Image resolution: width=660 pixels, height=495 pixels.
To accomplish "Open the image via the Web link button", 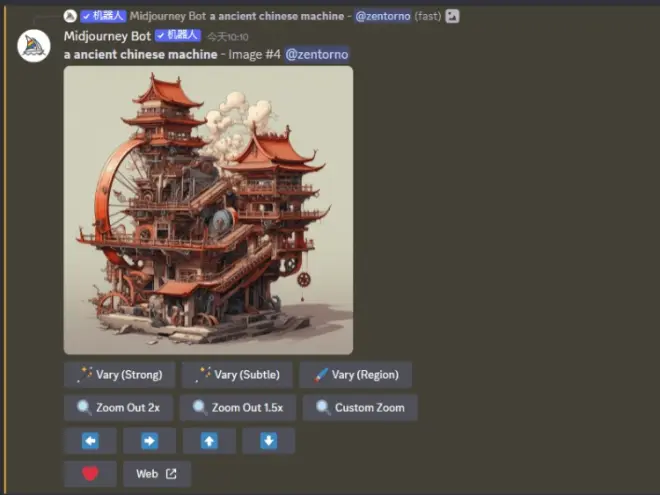I will (x=156, y=474).
